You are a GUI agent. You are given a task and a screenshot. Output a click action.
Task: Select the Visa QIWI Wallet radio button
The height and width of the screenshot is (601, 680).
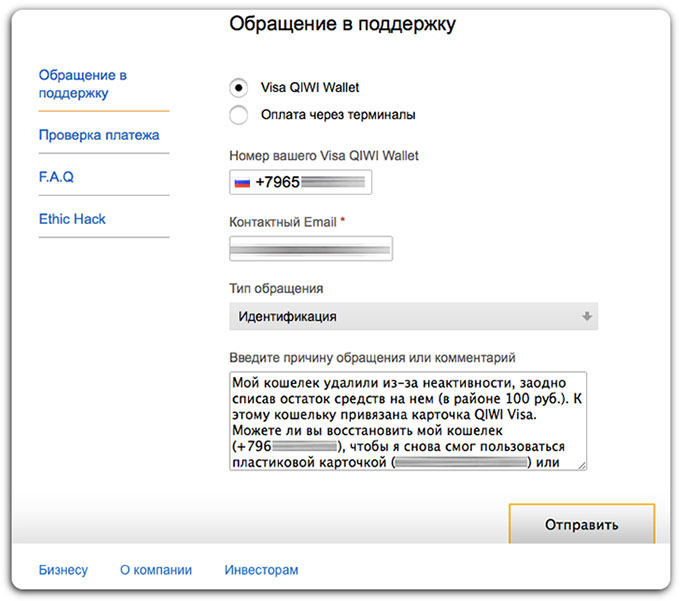click(x=239, y=87)
